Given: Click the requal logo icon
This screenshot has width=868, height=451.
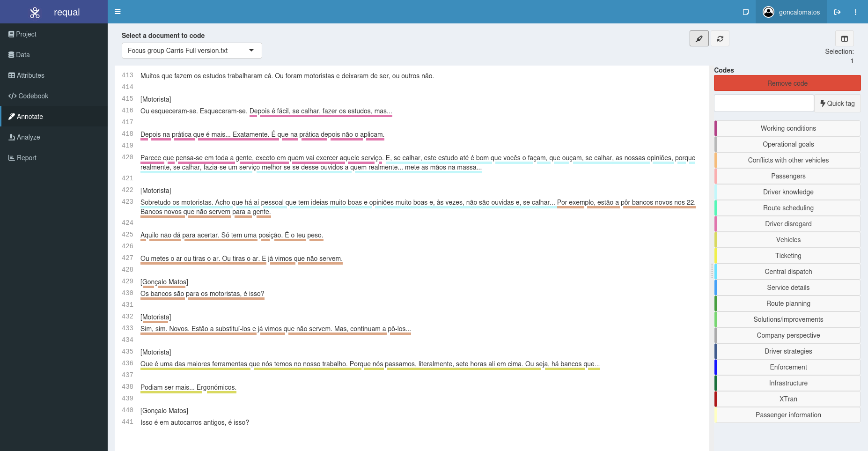Looking at the screenshot, I should [x=35, y=12].
